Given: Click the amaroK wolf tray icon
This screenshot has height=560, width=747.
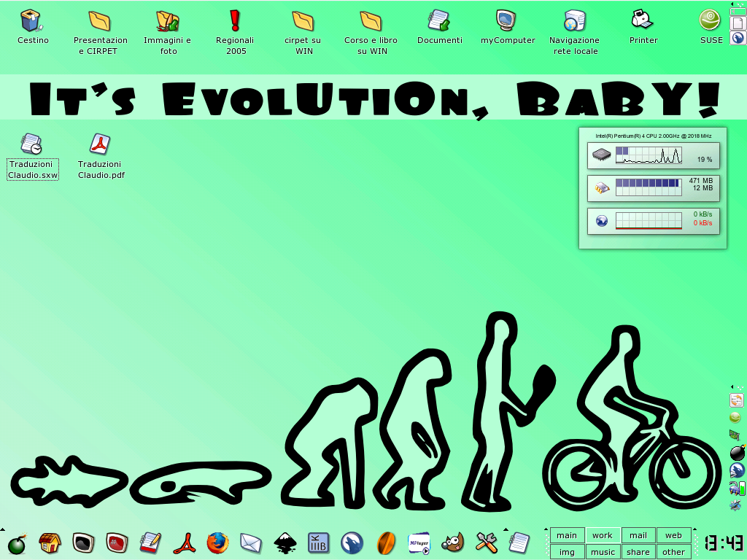Looking at the screenshot, I should [737, 470].
